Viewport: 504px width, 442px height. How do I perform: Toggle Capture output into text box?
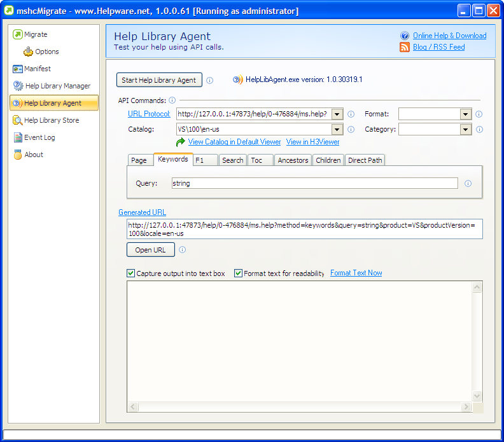coord(130,273)
